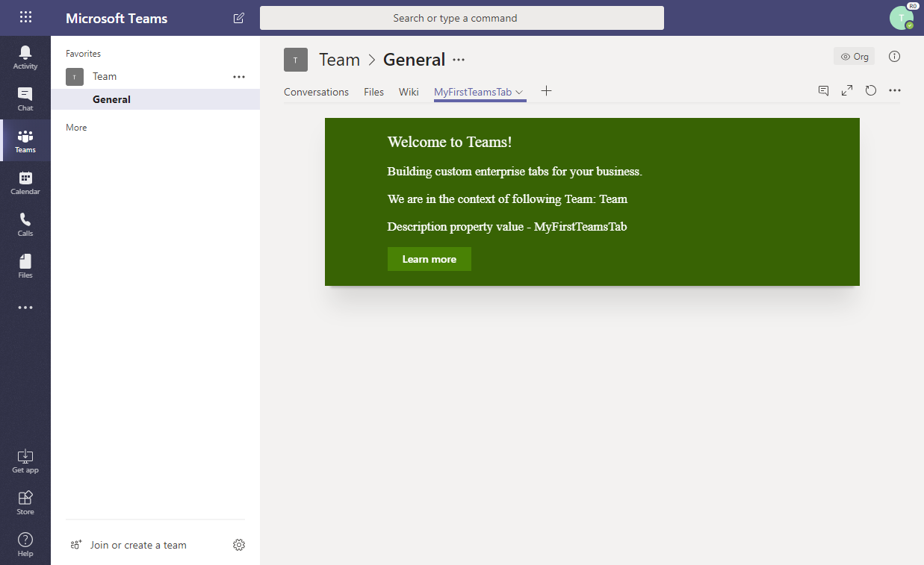Open General channel more options ellipsis
924x565 pixels.
point(459,60)
